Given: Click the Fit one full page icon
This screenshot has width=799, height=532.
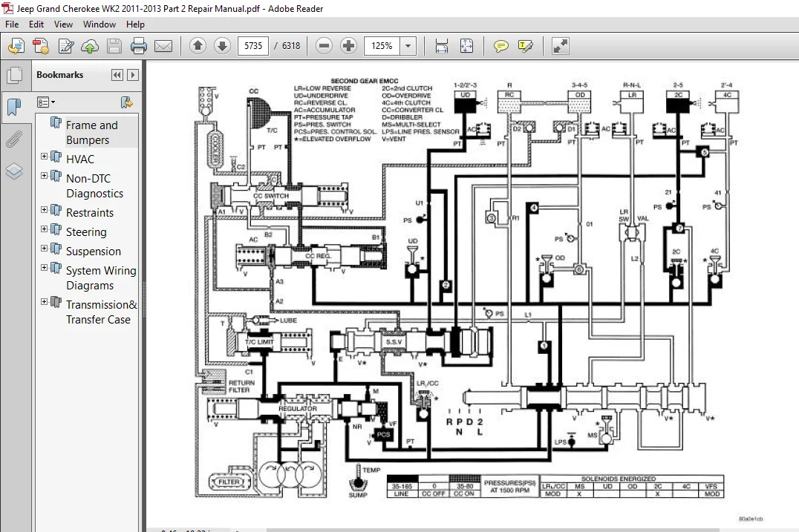Looking at the screenshot, I should [466, 46].
